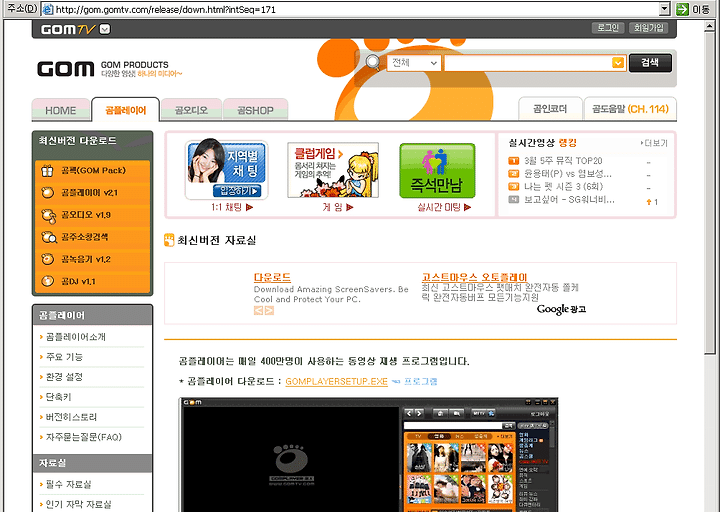Open ranking item 윤용태(P) vs 염보성
Image resolution: width=720 pixels, height=512 pixels.
point(568,174)
